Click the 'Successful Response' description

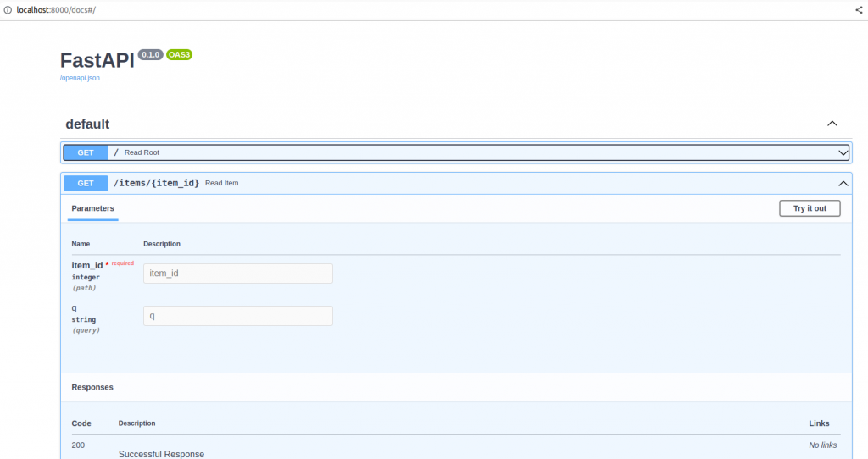161,454
